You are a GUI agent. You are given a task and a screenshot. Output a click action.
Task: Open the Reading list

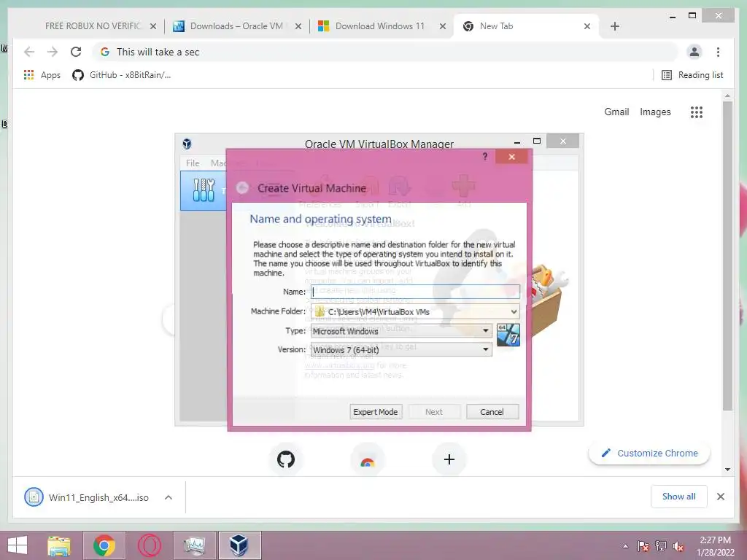coord(692,75)
